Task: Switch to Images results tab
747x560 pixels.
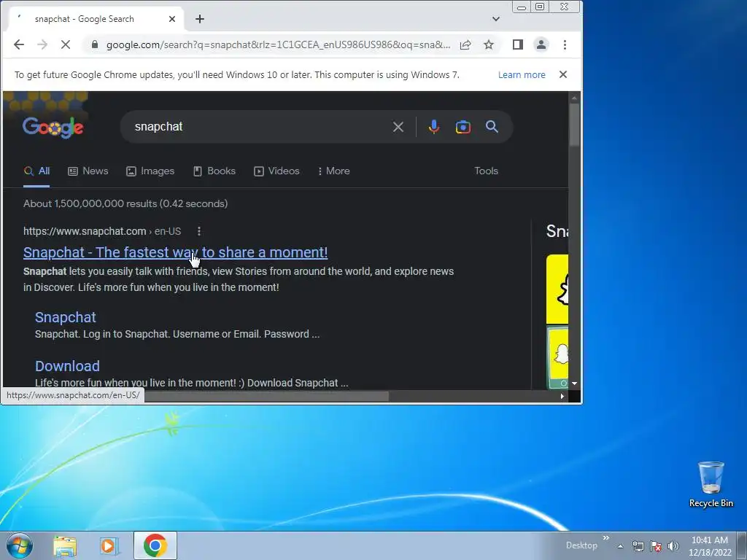Action: click(150, 171)
